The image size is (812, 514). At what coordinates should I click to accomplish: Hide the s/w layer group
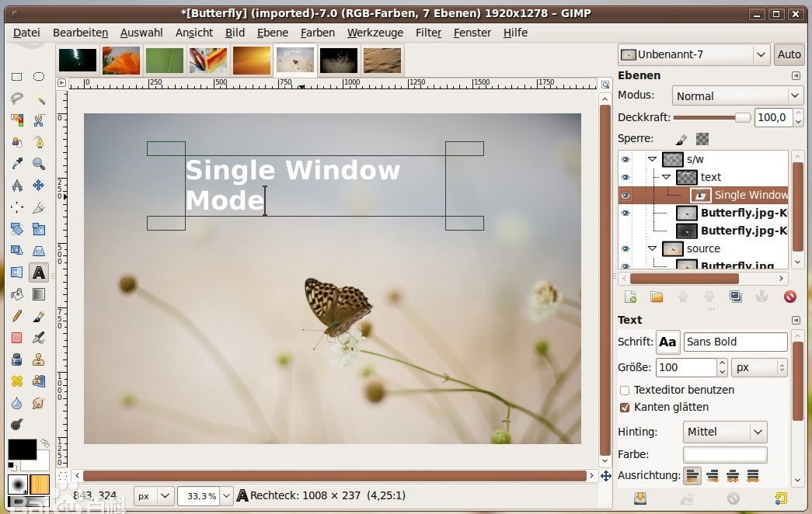(x=626, y=159)
